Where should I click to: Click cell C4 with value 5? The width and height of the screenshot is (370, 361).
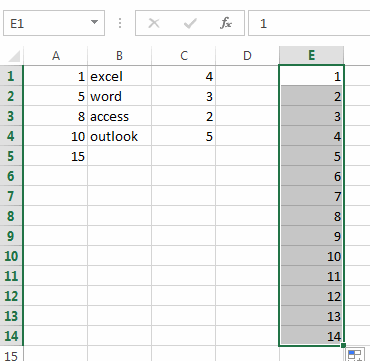pos(184,136)
